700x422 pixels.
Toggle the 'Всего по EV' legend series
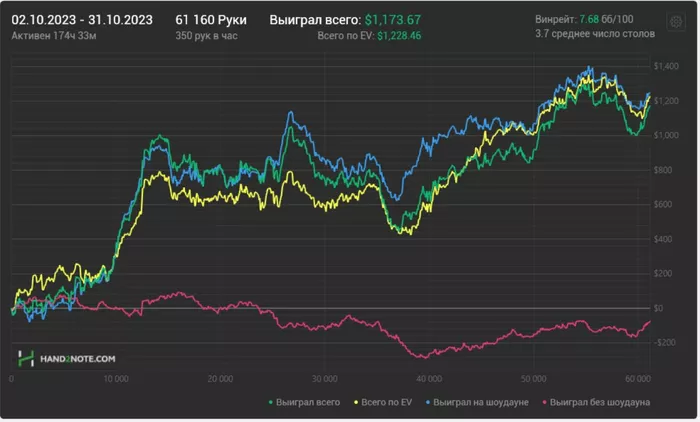click(383, 402)
